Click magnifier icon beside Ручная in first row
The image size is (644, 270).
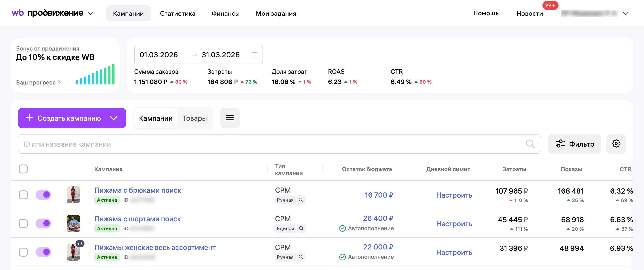[x=301, y=200]
